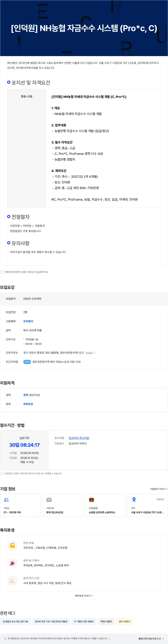The width and height of the screenshot is (168, 644).
Task: Click the location map pin icon
Action: point(134,499)
